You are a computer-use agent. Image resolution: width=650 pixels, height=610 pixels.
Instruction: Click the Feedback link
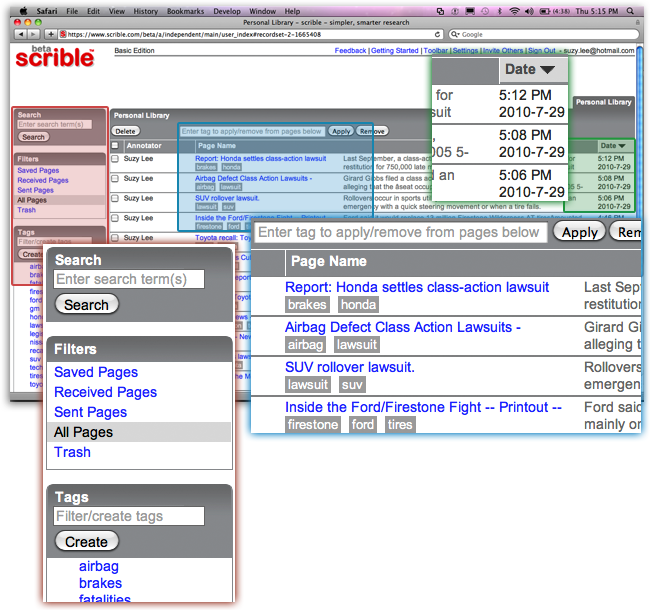coord(350,51)
